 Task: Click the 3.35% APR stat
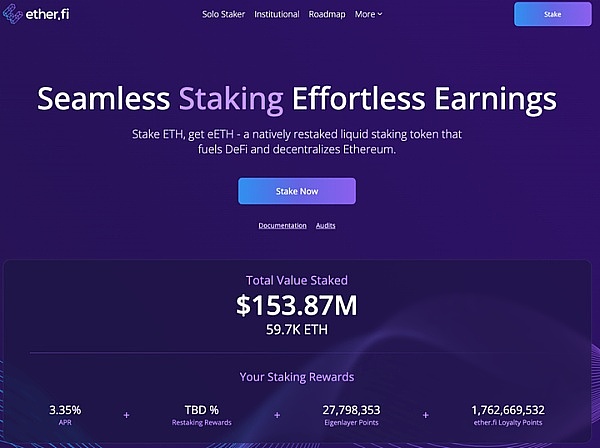point(64,410)
